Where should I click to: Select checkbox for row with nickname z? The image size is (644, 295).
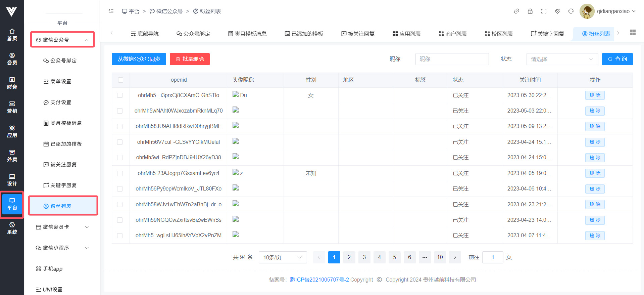point(120,173)
